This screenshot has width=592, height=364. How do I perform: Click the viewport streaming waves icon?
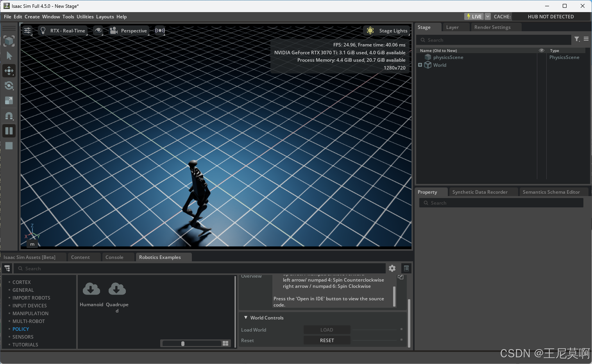[x=160, y=30]
